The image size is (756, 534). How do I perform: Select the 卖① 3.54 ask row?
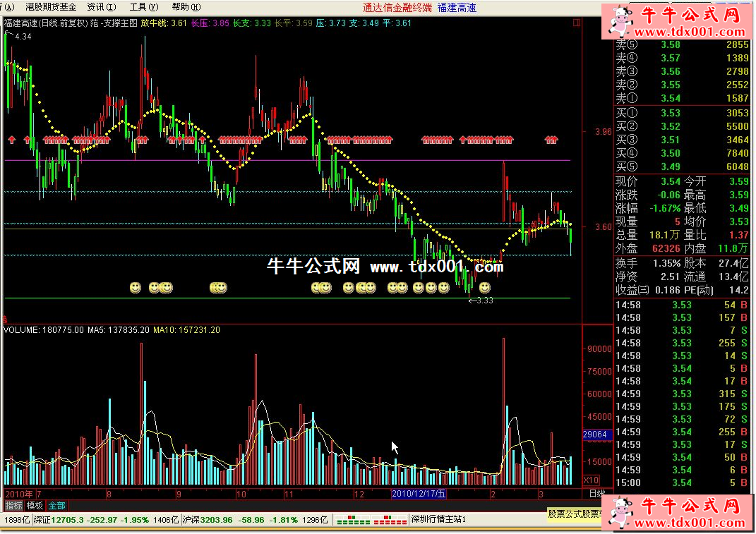(x=682, y=98)
